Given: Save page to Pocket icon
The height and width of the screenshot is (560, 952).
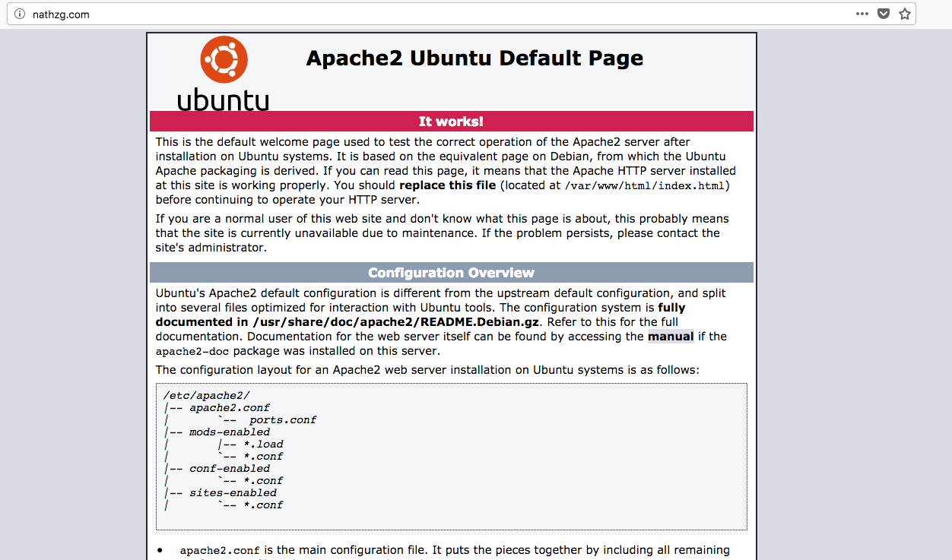Looking at the screenshot, I should point(883,14).
